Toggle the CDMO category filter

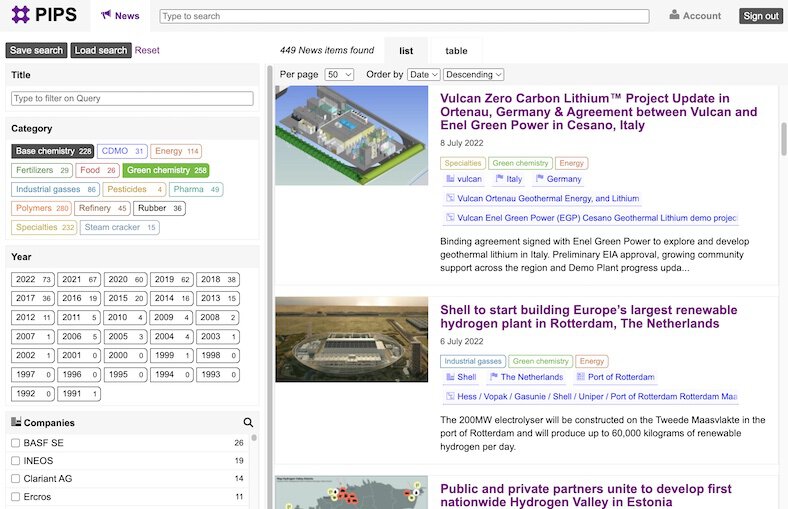point(122,151)
